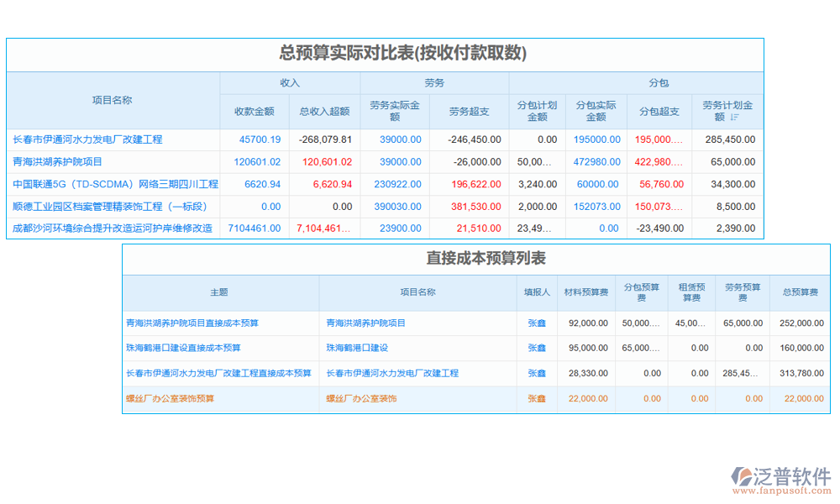Click the 45700.19 收款金额 value
The width and height of the screenshot is (840, 504).
260,139
